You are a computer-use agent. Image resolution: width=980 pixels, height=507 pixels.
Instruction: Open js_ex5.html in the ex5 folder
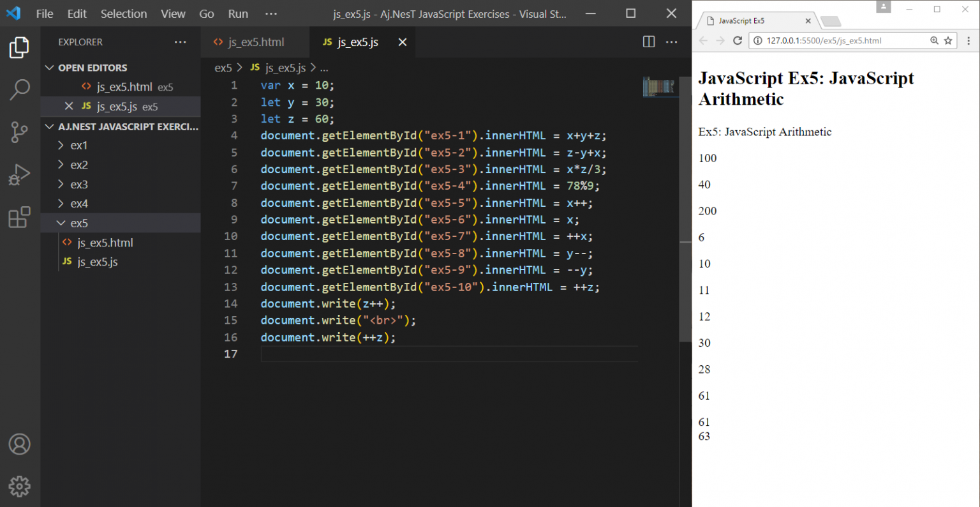point(105,243)
